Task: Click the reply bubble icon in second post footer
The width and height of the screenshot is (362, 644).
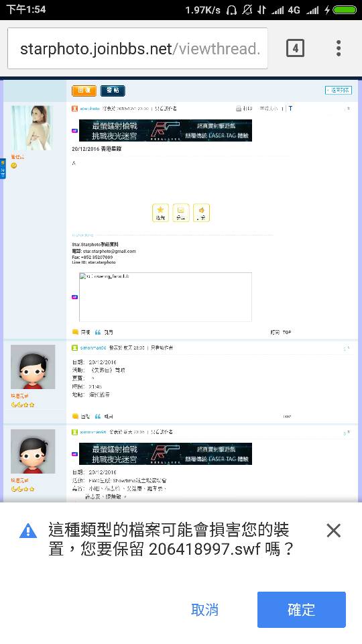Action: (75, 416)
